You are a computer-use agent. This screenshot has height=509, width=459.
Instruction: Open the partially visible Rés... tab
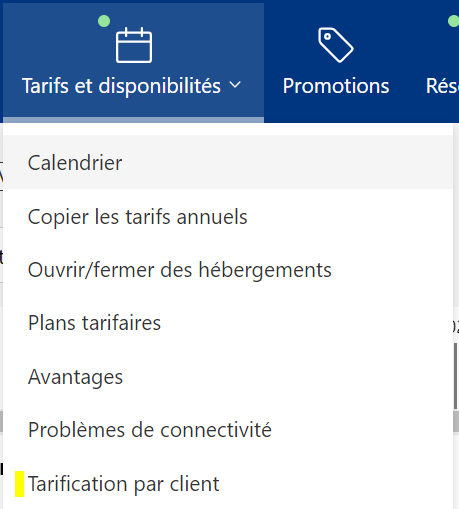(x=442, y=86)
